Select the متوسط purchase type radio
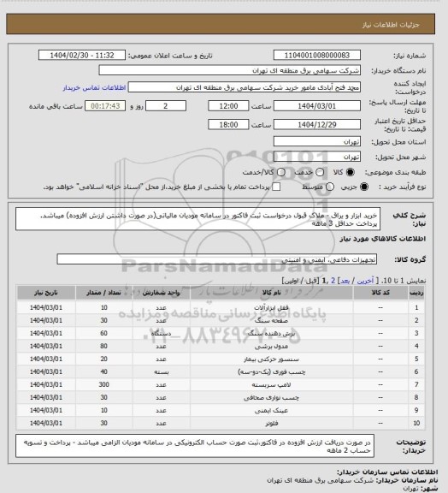Image resolution: width=448 pixels, height=493 pixels. click(x=330, y=187)
